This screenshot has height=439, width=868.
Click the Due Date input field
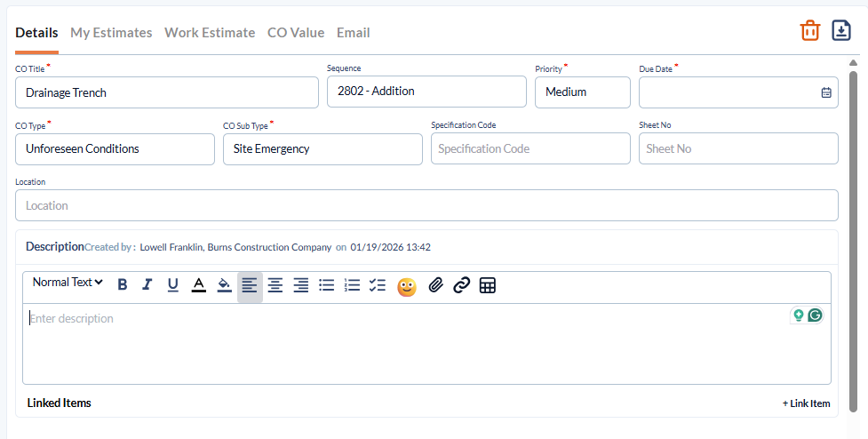(x=738, y=92)
